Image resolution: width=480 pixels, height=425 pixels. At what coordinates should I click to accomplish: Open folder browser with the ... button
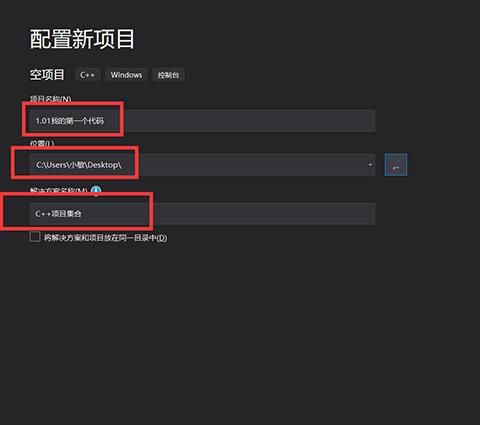[396, 165]
